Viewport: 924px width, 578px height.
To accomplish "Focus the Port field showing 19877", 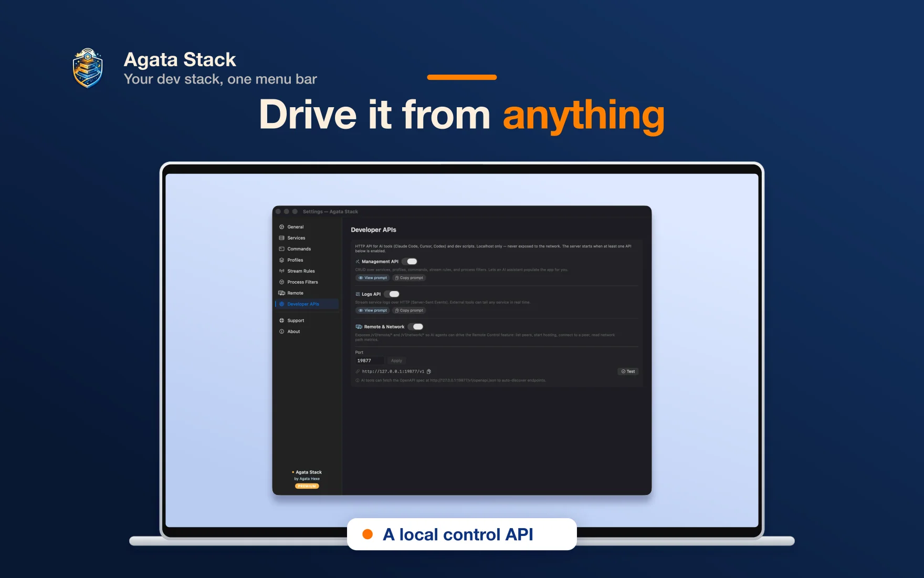I will (x=370, y=361).
